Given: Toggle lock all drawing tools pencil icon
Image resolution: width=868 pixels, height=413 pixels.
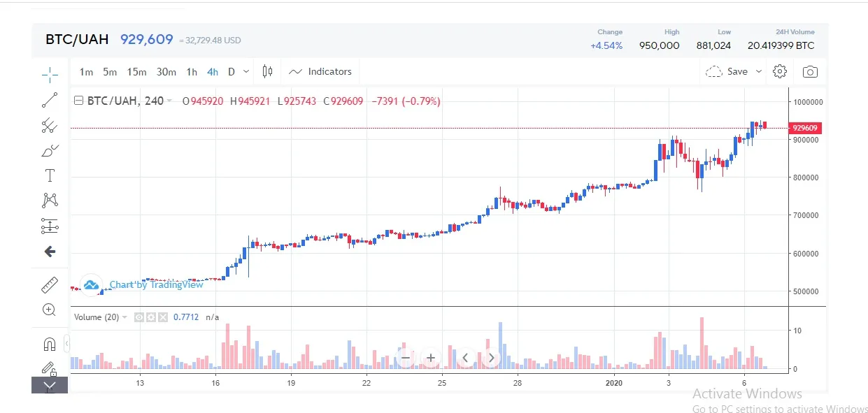Looking at the screenshot, I should coord(50,368).
